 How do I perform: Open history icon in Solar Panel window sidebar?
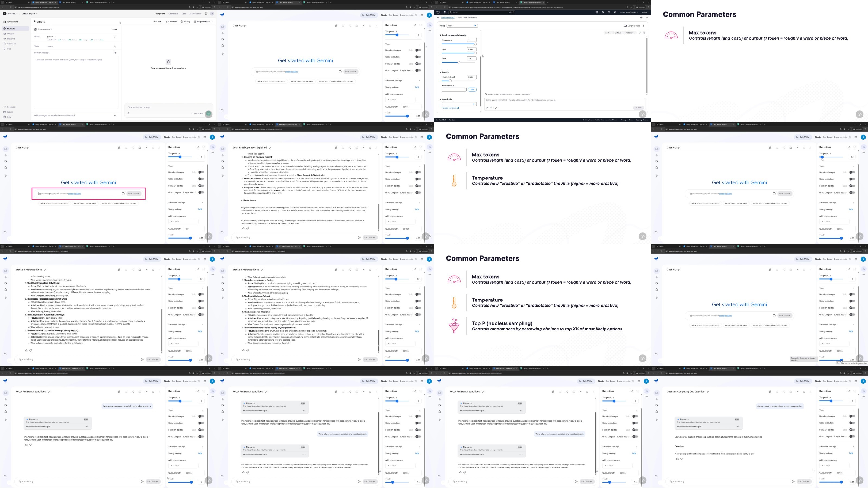(222, 175)
